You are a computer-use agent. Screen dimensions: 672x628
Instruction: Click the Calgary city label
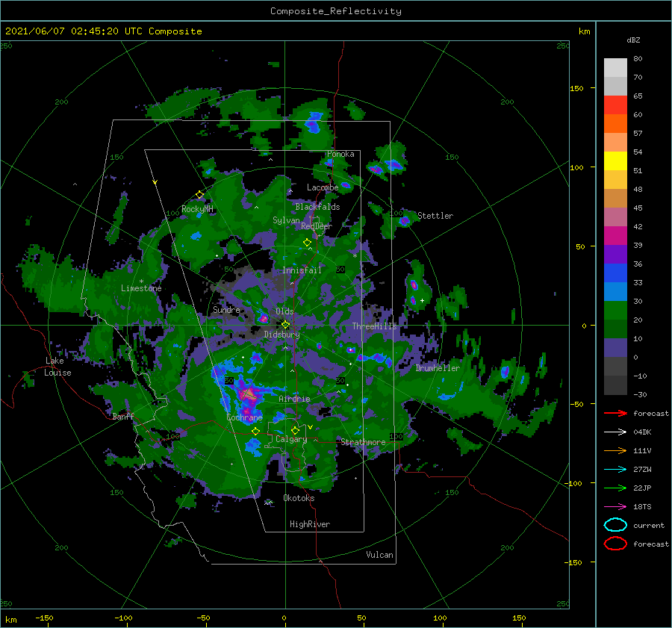[x=291, y=439]
